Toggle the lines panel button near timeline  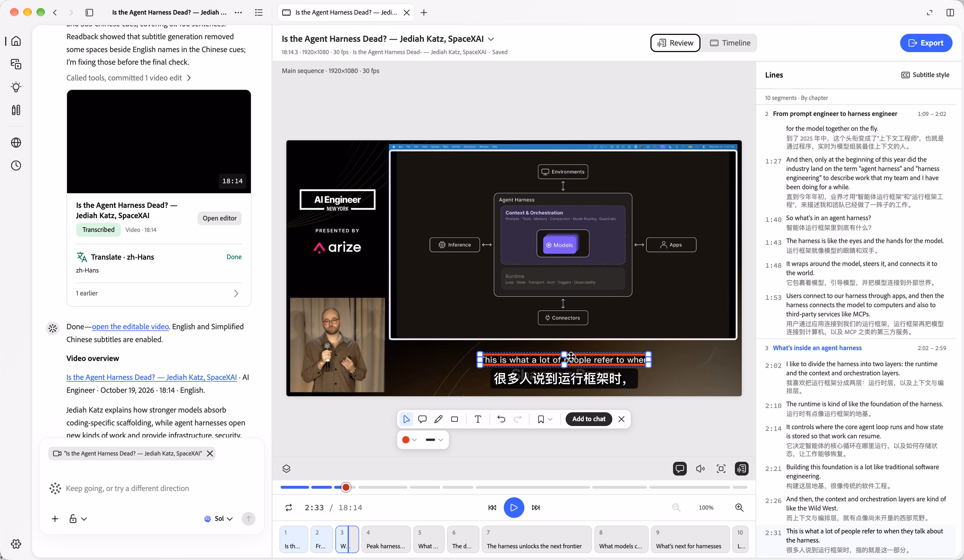click(742, 469)
